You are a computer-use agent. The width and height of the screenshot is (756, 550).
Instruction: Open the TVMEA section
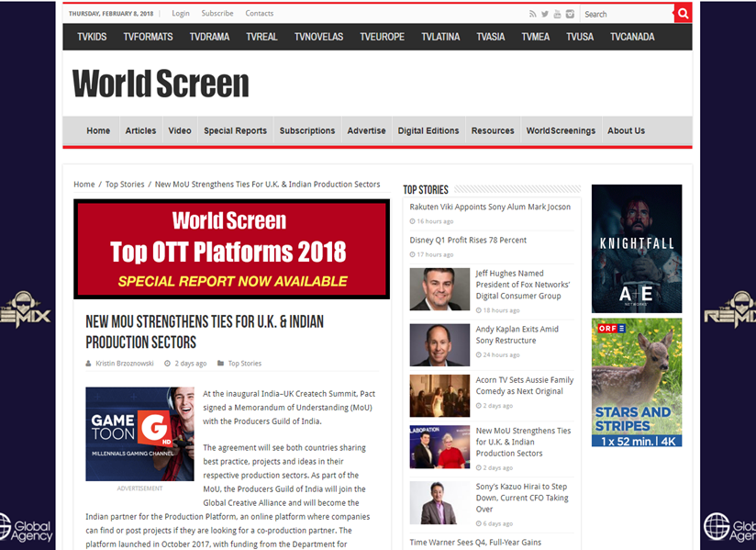(x=535, y=37)
